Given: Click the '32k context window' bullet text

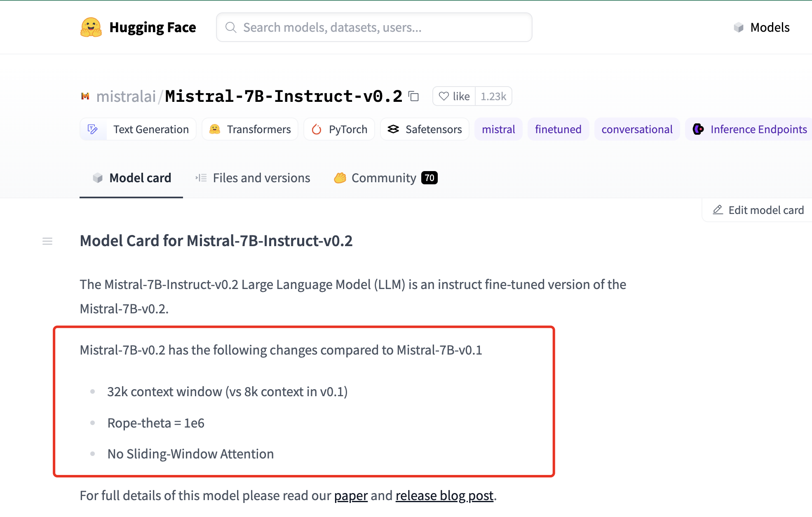Looking at the screenshot, I should click(x=228, y=392).
